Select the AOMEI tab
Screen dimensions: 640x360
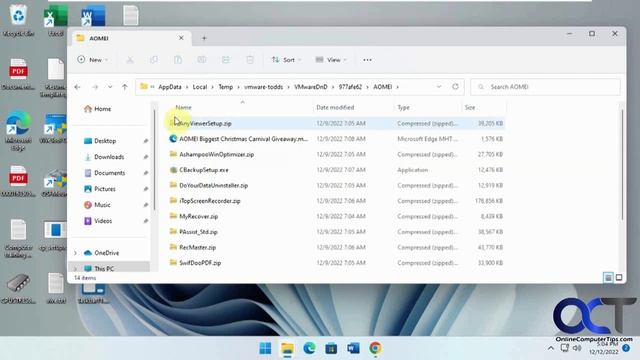point(130,38)
